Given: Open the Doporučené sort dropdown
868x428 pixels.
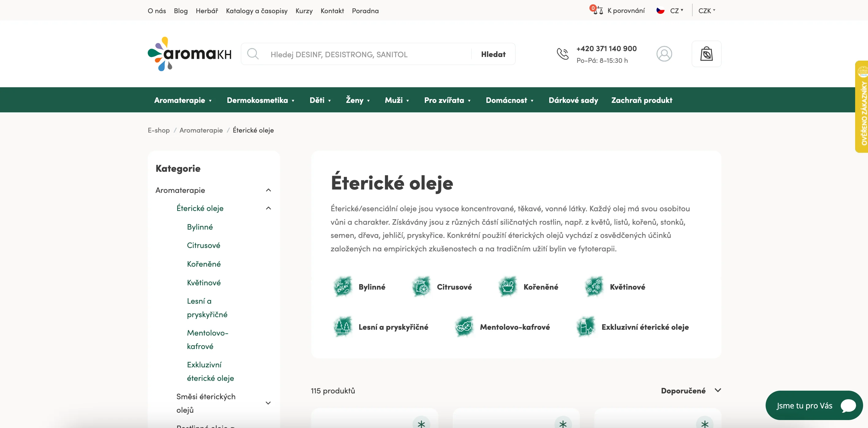Looking at the screenshot, I should (691, 391).
